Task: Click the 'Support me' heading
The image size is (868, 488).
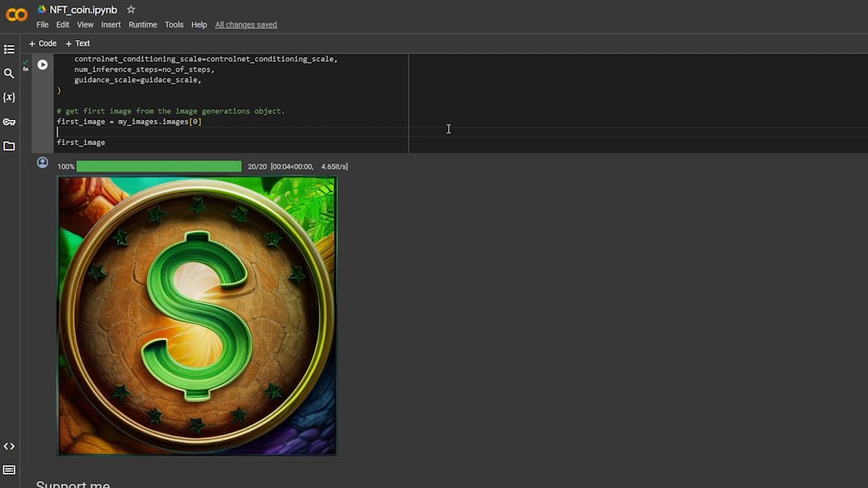Action: 73,484
